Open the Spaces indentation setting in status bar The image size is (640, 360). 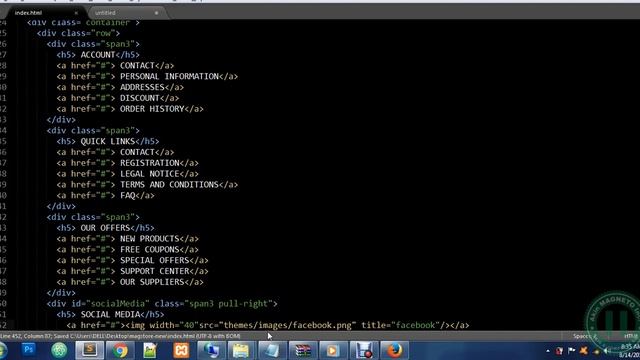click(x=585, y=336)
